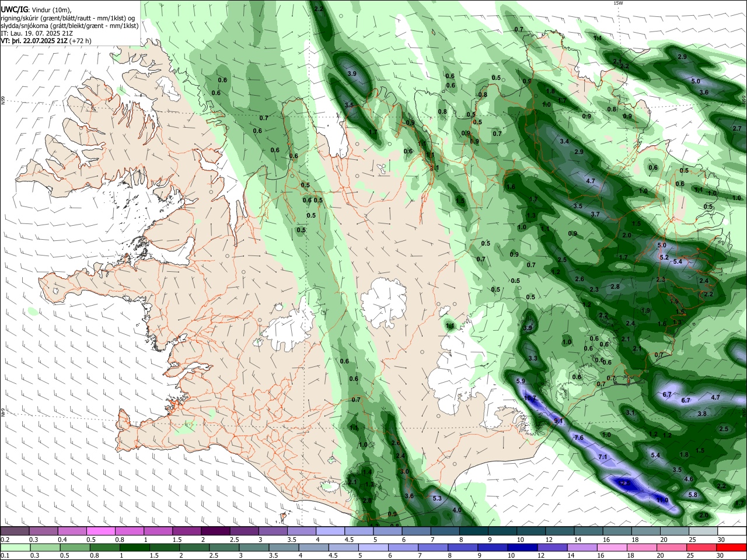747x560 pixels.
Task: Select the palest green 0.1 swatch
Action: pyautogui.click(x=15, y=547)
